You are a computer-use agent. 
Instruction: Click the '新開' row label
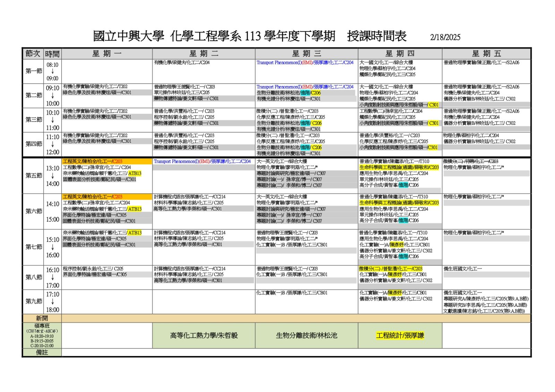(x=42, y=318)
